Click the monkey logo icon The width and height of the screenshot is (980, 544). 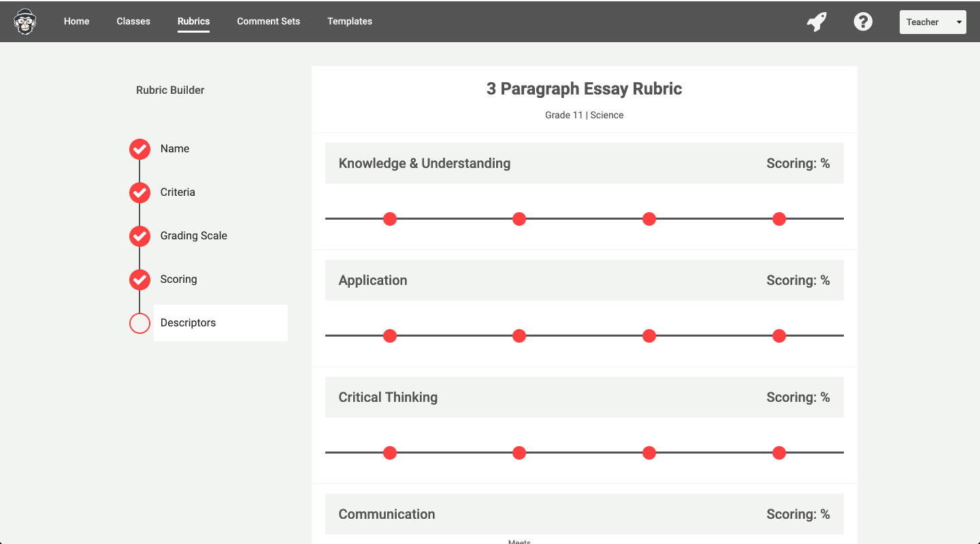click(25, 22)
